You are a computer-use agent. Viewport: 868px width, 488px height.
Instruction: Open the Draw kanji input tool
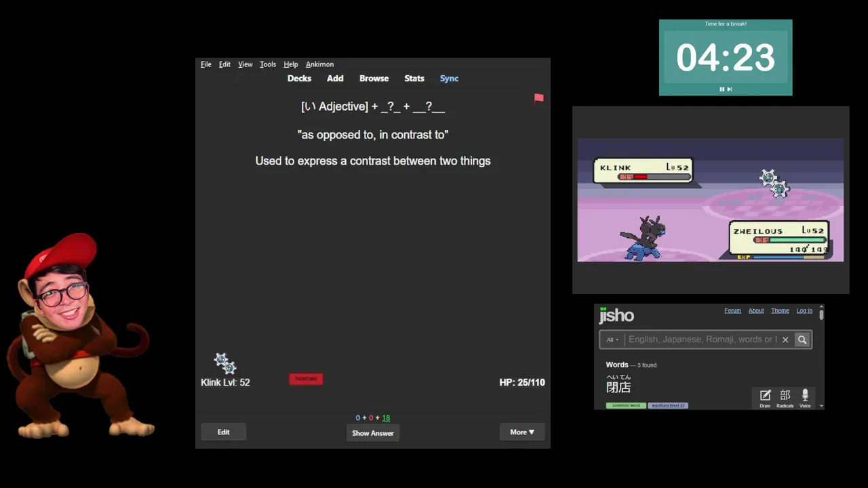click(x=765, y=398)
